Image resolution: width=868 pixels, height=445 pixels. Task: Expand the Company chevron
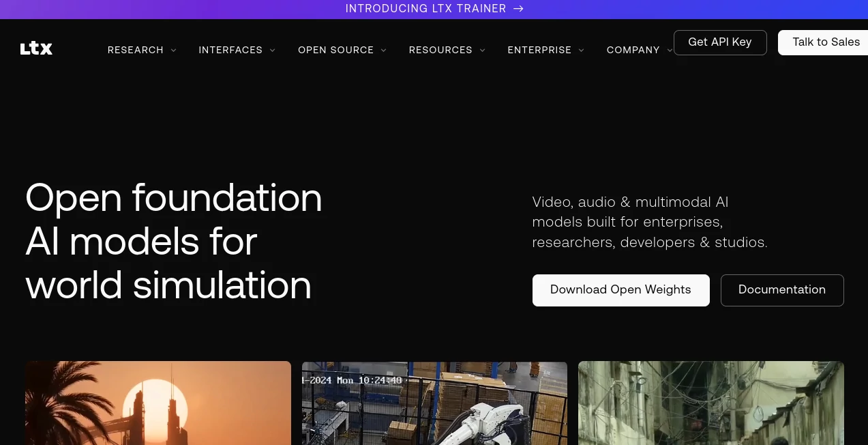[670, 51]
